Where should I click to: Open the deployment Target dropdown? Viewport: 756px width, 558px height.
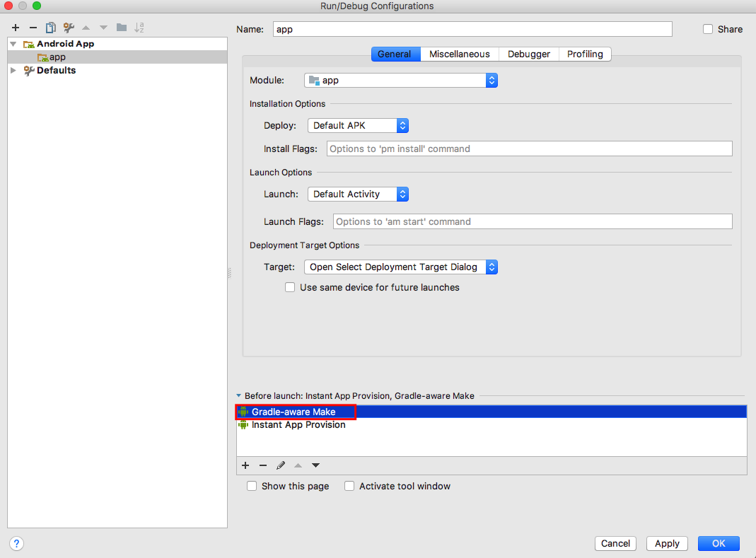click(x=401, y=267)
